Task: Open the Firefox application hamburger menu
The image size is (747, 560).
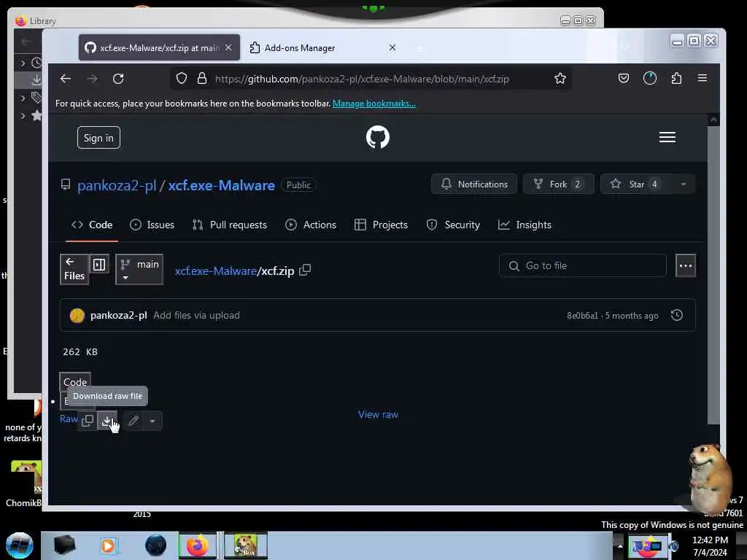Action: (703, 78)
